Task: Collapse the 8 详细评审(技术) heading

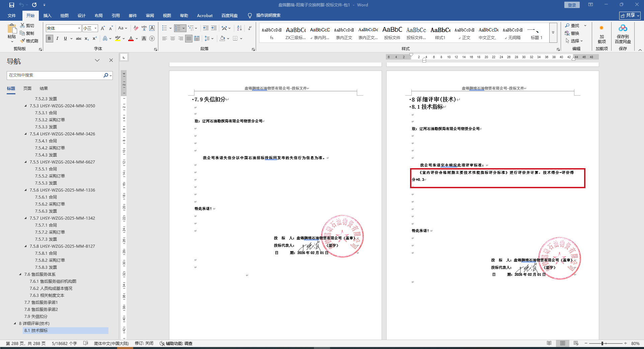Action: pos(15,324)
